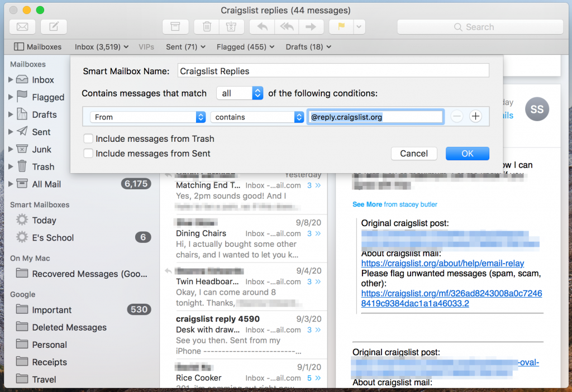The height and width of the screenshot is (392, 572).
Task: Open the flag color dropdown arrow
Action: (359, 27)
